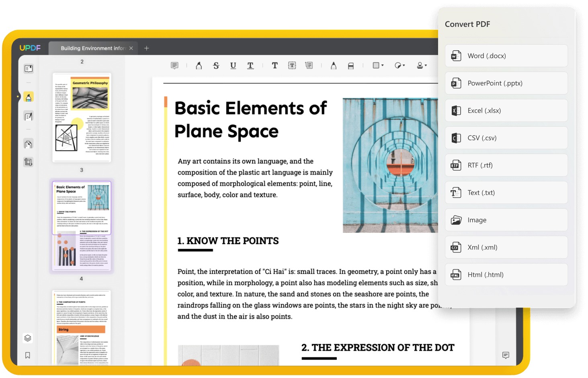Select the text box tool
This screenshot has width=588, height=378.
[292, 66]
